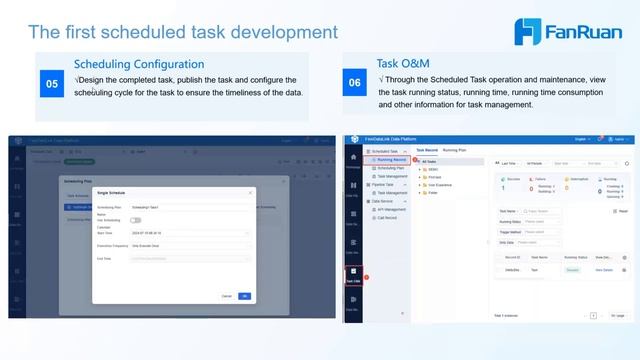Expand the DEMO folder arrow
The height and width of the screenshot is (360, 640).
coord(420,169)
